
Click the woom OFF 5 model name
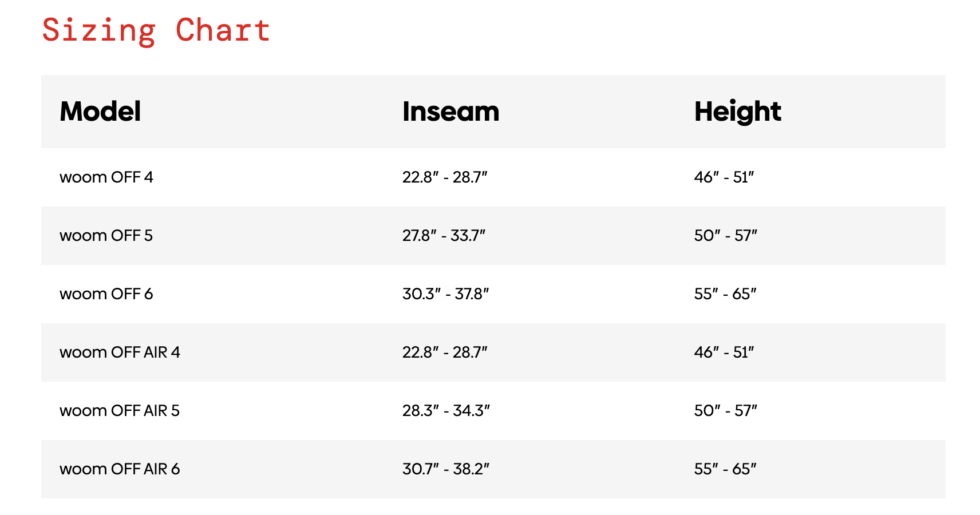click(106, 236)
